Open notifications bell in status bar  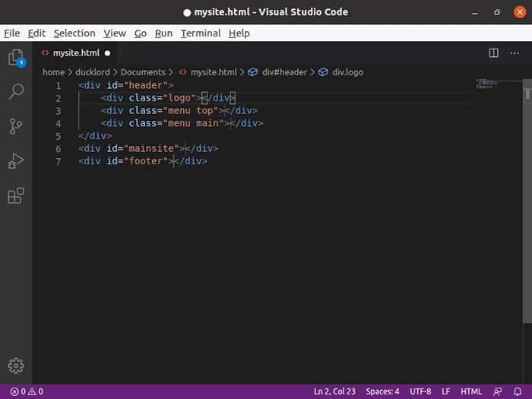pos(518,391)
